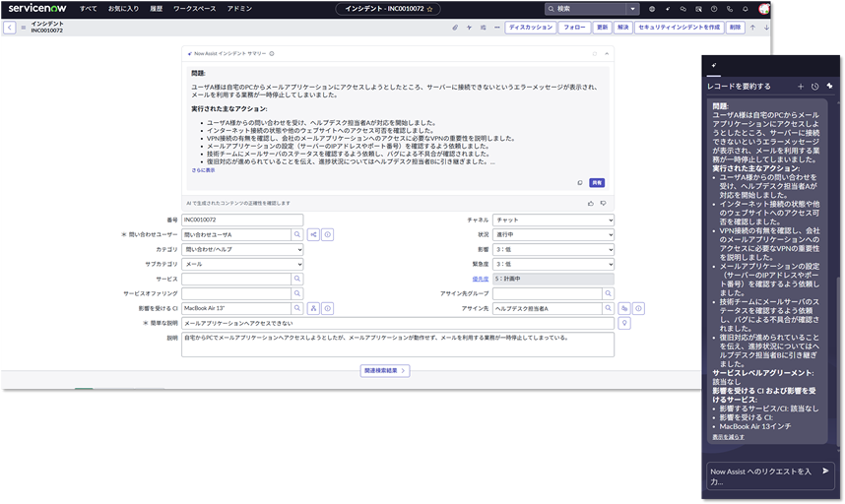Send the Now Assist request with the arrow icon

point(825,472)
